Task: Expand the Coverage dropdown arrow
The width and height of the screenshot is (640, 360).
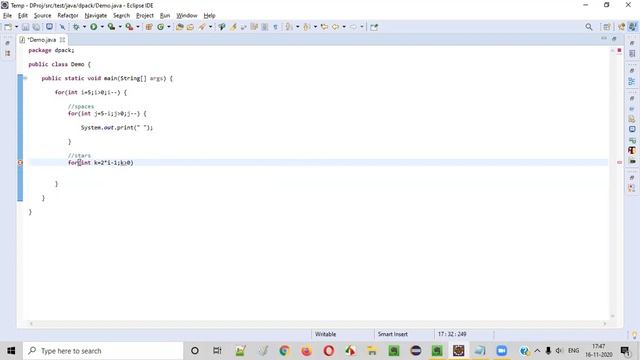Action: (x=120, y=27)
